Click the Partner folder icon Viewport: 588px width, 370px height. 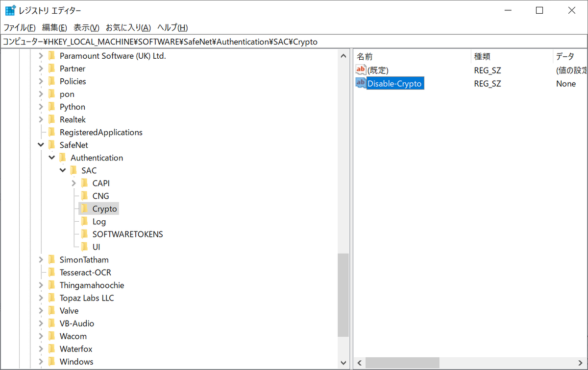click(51, 69)
